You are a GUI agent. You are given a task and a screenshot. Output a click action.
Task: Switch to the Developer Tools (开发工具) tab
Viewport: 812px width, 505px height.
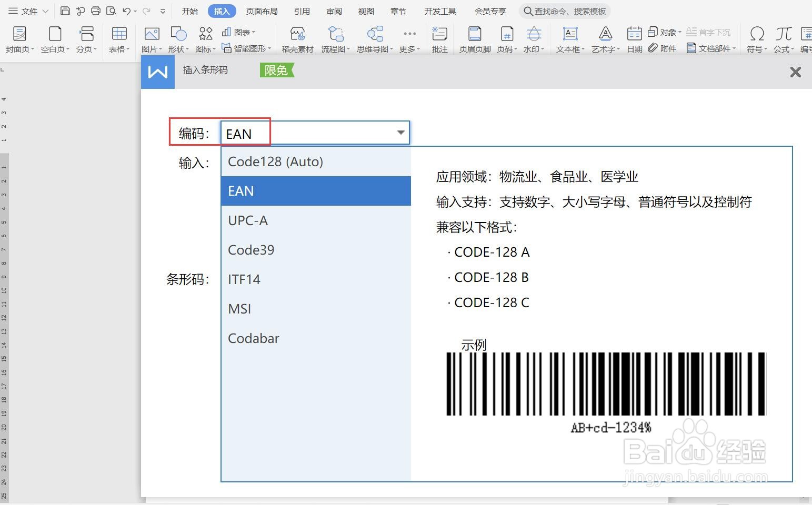[440, 11]
